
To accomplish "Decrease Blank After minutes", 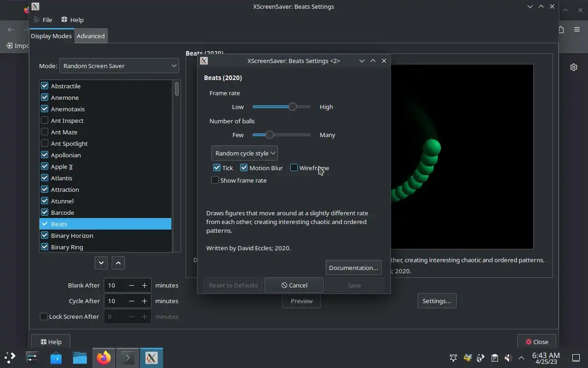I will 131,285.
